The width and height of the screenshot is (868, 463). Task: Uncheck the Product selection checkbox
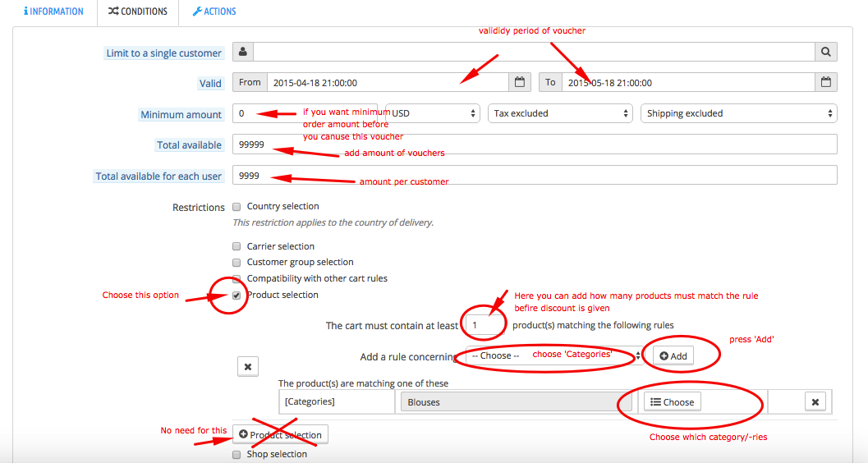[x=237, y=296]
